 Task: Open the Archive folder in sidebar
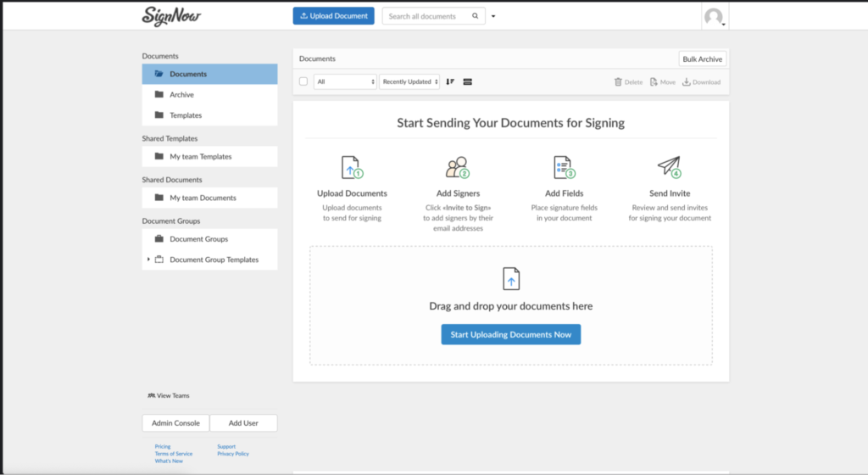(181, 94)
